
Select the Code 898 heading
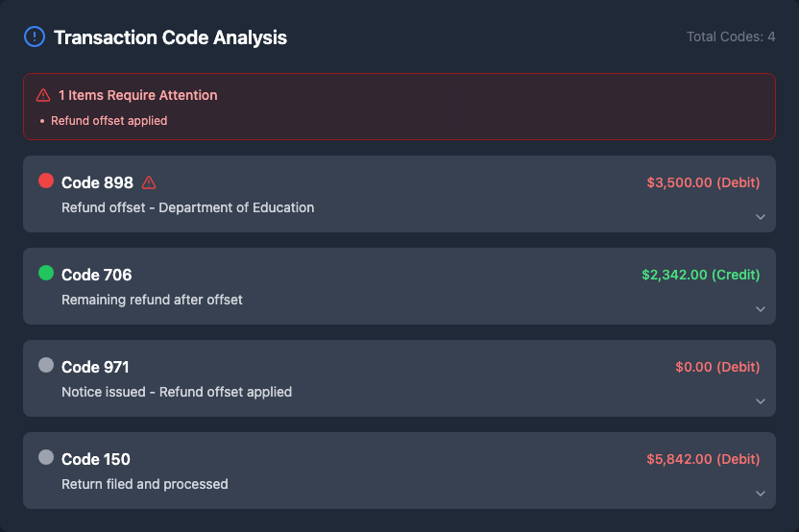97,182
